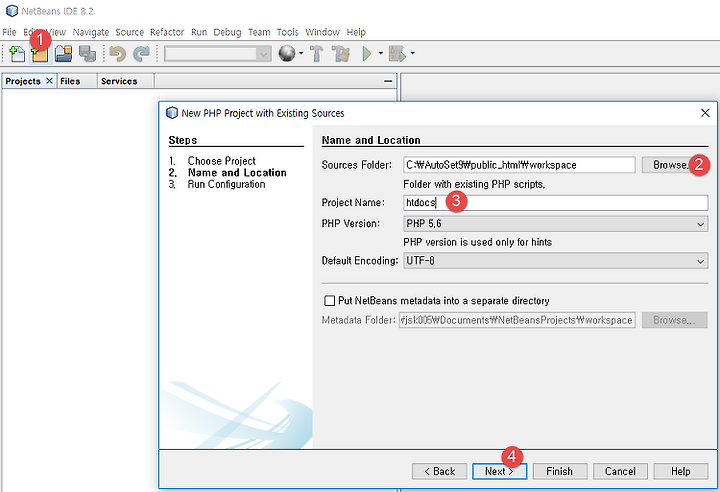Click the Name and Location step text
720x492 pixels.
[x=237, y=173]
